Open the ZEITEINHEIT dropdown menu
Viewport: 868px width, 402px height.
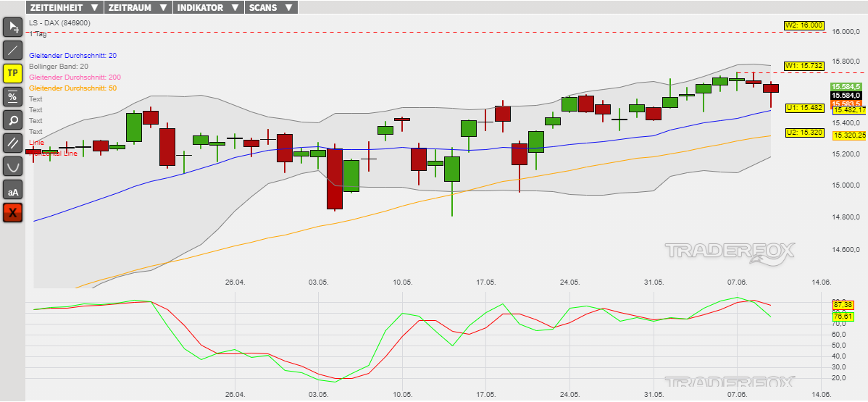click(64, 8)
